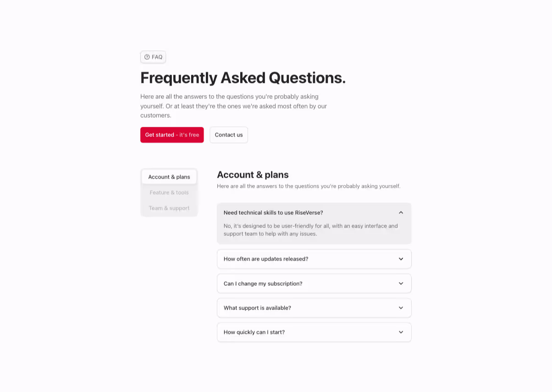Collapse the 'Need technical skills to use RiseVerse?' answer

point(314,212)
